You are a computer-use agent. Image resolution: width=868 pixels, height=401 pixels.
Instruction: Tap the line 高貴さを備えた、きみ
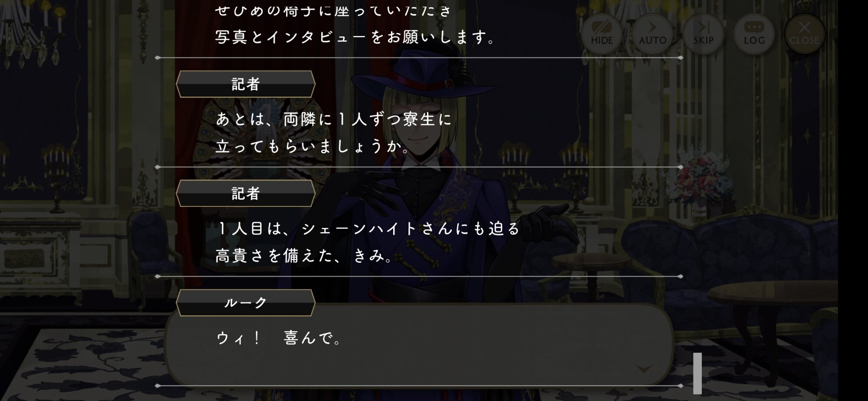304,256
